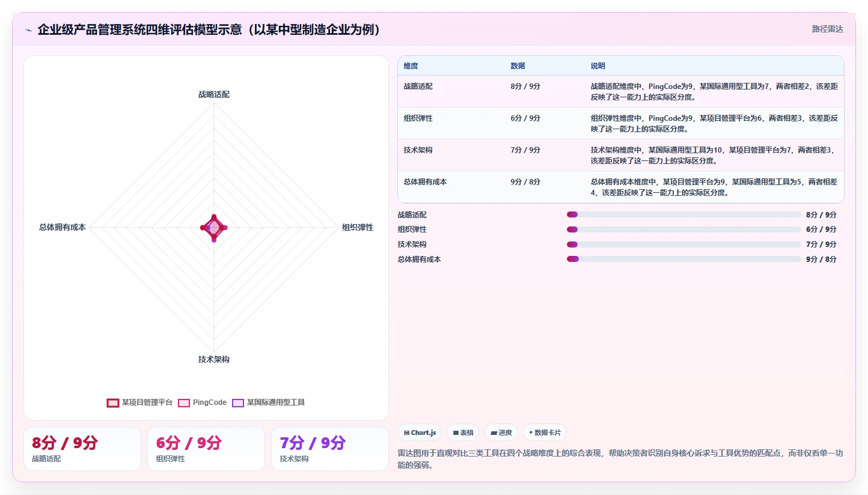Click the radar polygon at chart center
This screenshot has width=868, height=495.
214,228
